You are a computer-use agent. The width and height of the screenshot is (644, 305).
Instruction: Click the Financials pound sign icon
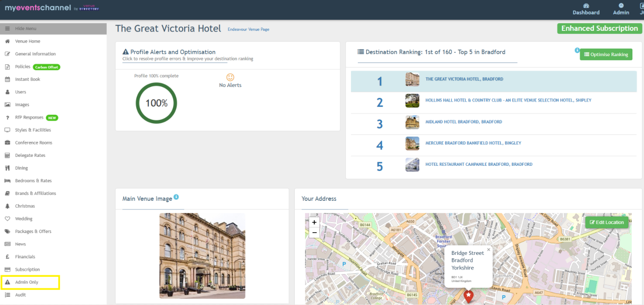pos(7,257)
